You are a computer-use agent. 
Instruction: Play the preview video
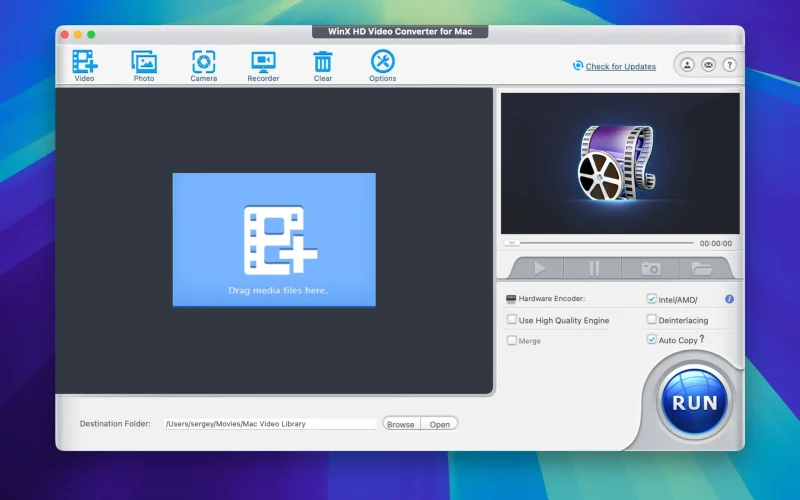[x=539, y=268]
